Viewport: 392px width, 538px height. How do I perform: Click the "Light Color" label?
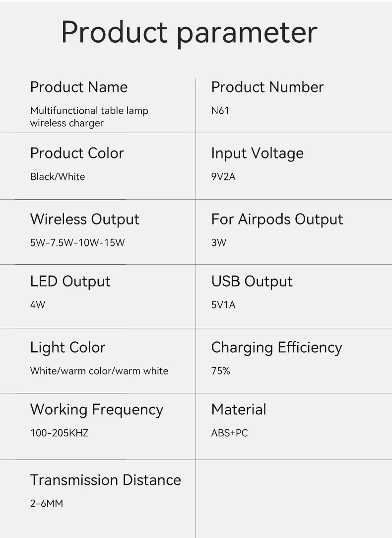point(68,347)
